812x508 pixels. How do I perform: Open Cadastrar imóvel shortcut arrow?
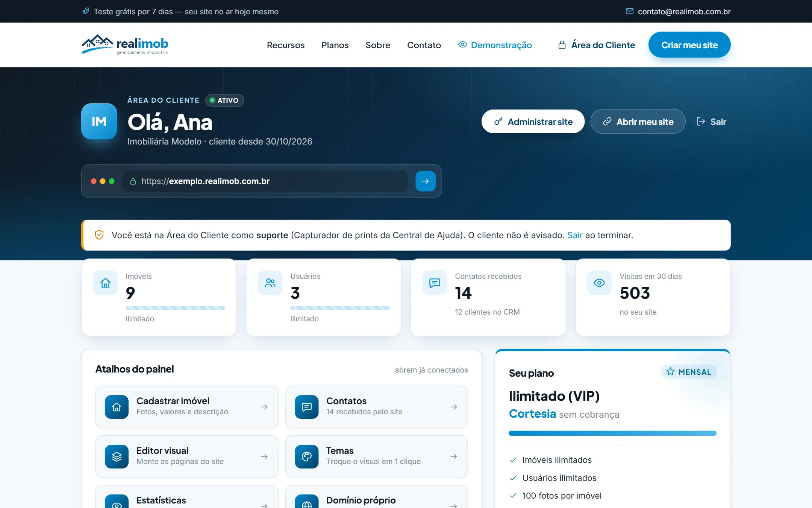click(264, 407)
